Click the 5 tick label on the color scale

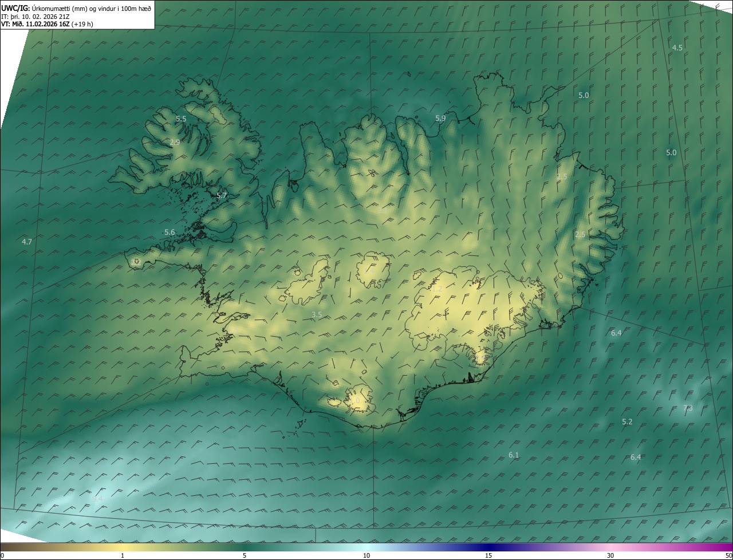[245, 555]
